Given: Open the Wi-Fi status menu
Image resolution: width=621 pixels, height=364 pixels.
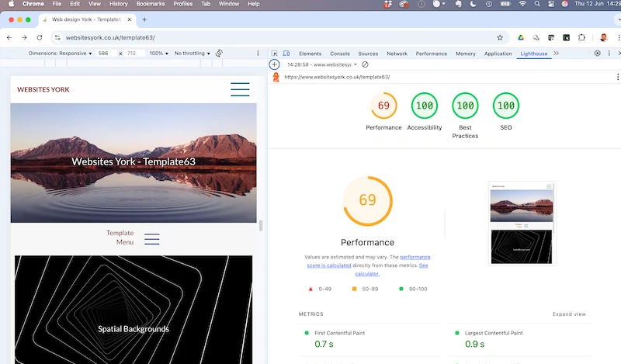Looking at the screenshot, I should click(x=522, y=4).
